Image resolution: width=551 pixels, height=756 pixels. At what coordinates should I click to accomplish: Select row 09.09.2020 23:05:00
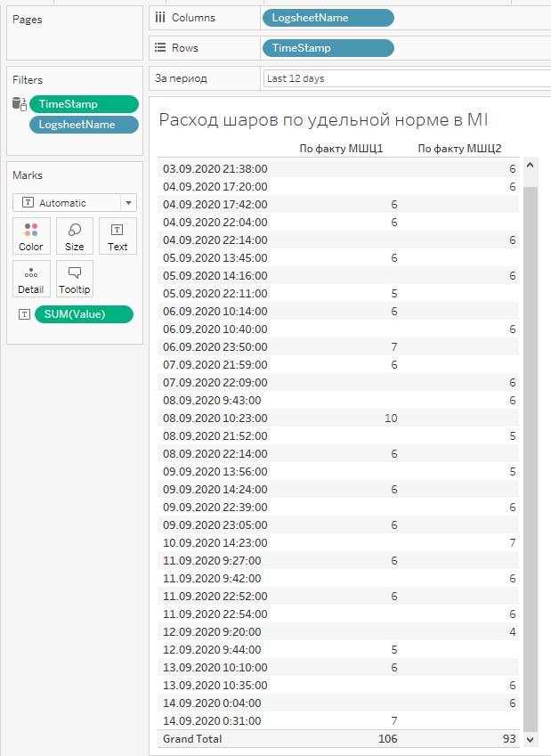click(x=338, y=524)
